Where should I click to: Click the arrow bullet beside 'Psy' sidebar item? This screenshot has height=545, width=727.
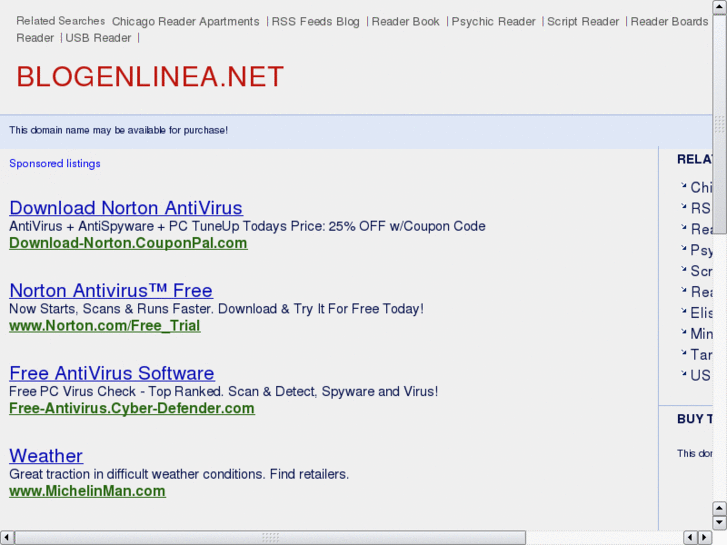pos(683,248)
